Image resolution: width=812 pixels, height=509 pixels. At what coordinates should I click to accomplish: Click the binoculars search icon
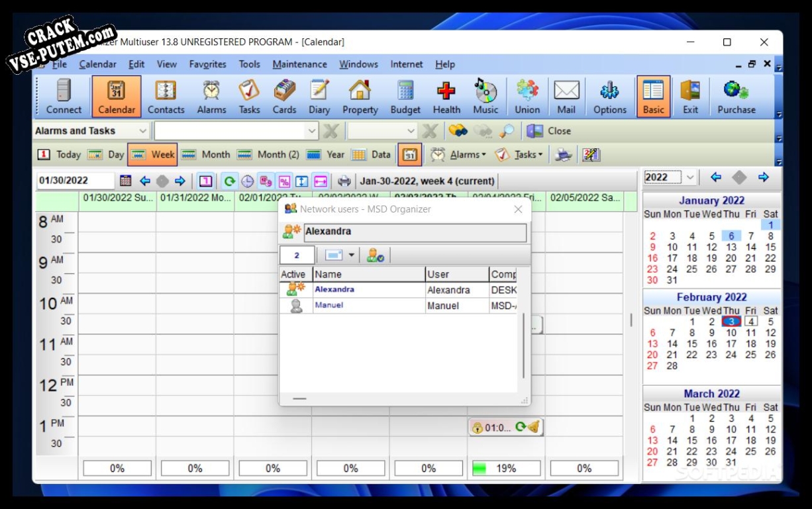(458, 131)
